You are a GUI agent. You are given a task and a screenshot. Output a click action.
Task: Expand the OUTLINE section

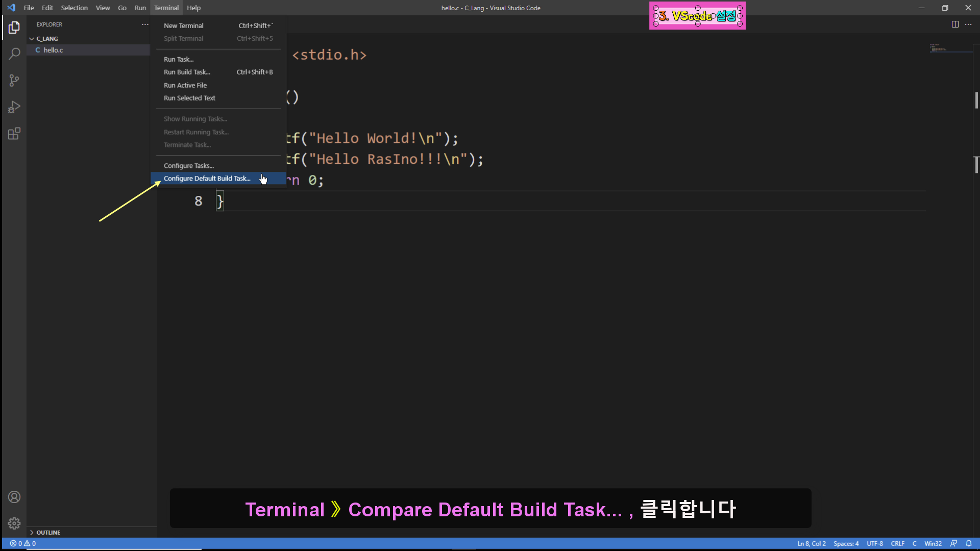pyautogui.click(x=47, y=532)
